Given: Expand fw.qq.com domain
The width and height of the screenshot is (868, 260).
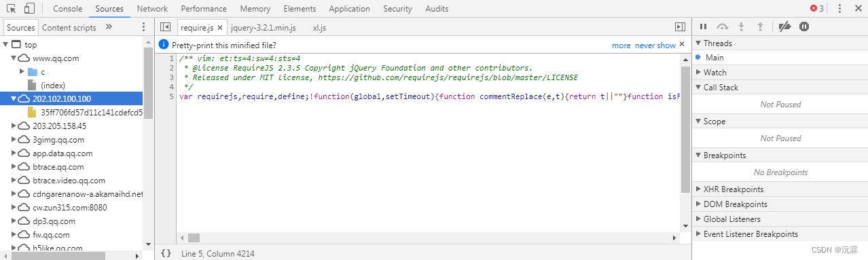Looking at the screenshot, I should 14,235.
